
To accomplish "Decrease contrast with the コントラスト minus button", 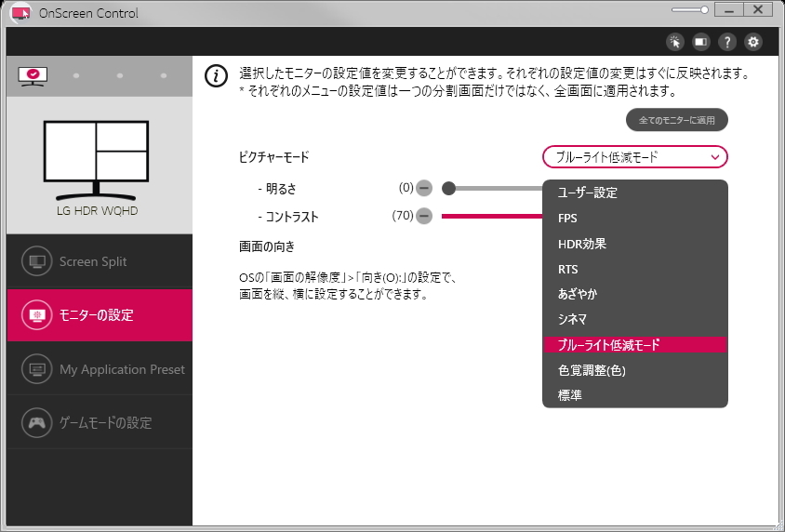I will coord(424,216).
